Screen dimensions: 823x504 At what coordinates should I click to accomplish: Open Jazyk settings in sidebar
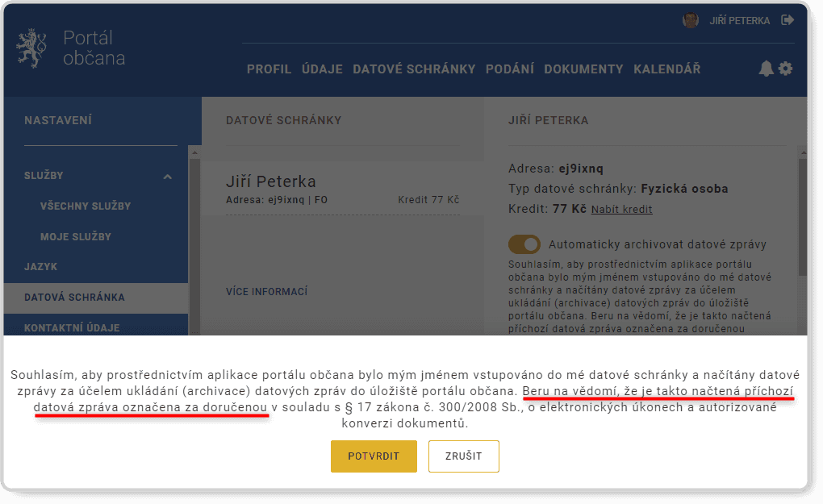41,267
